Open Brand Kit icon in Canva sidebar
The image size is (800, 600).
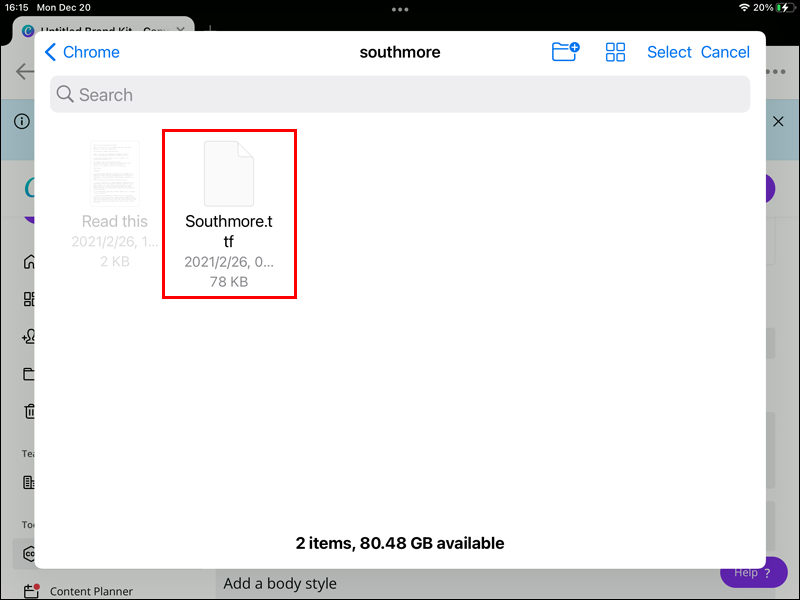point(29,554)
